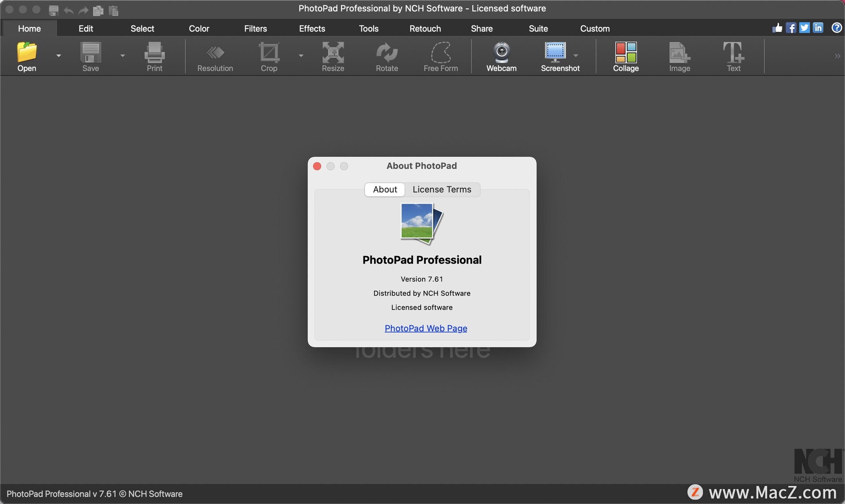This screenshot has height=504, width=845.
Task: Expand the Screenshot dropdown arrow
Action: (x=576, y=55)
